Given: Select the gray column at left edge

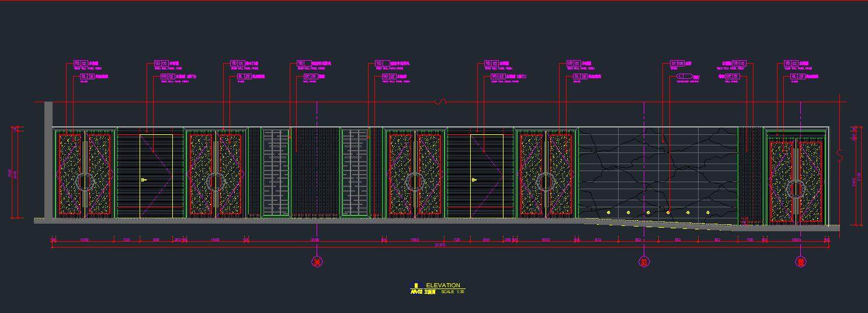Looking at the screenshot, I should [x=48, y=160].
